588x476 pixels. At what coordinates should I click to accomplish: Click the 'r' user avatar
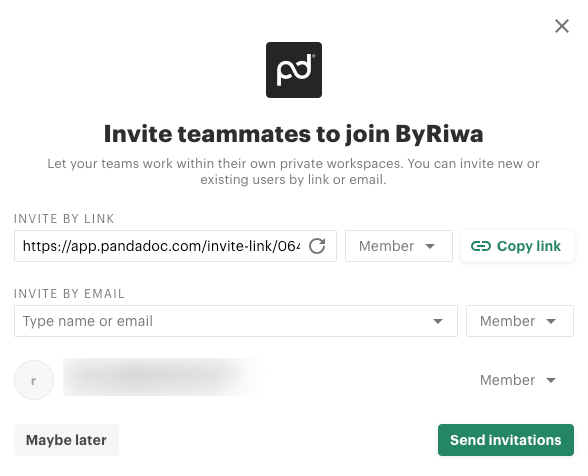pyautogui.click(x=34, y=380)
